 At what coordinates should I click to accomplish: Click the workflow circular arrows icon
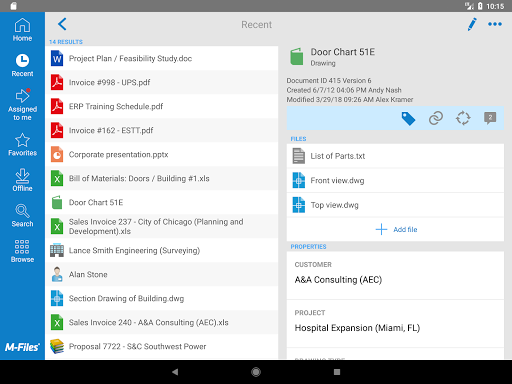coord(463,118)
